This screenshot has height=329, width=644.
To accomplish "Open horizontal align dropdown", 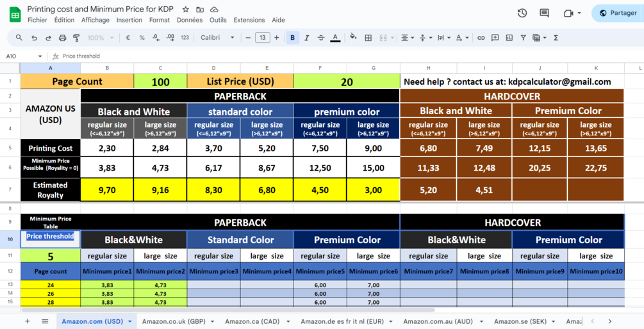I will (x=407, y=37).
